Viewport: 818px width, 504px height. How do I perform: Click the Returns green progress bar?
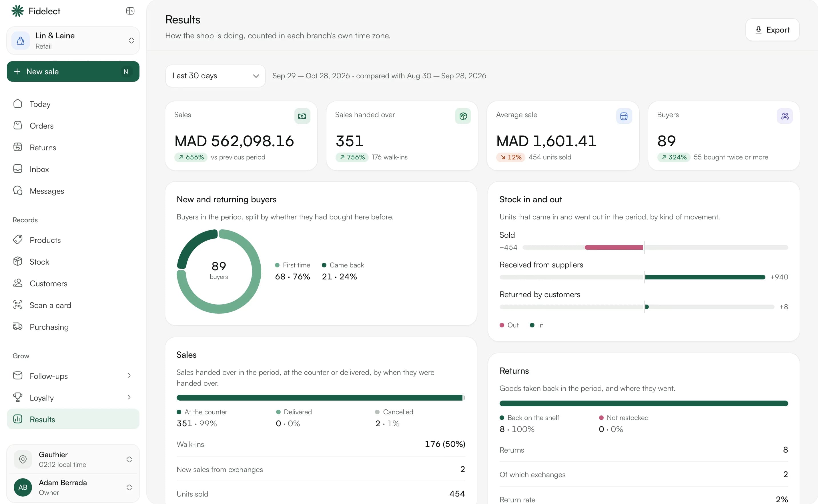(644, 403)
